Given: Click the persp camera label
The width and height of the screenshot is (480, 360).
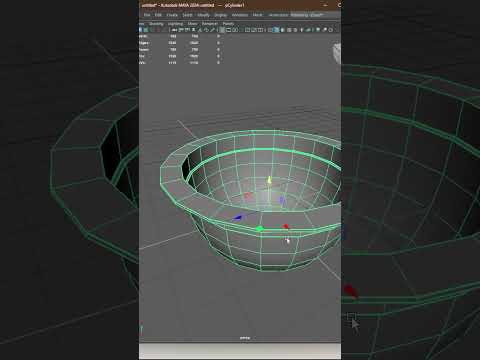Looking at the screenshot, I should [x=245, y=338].
